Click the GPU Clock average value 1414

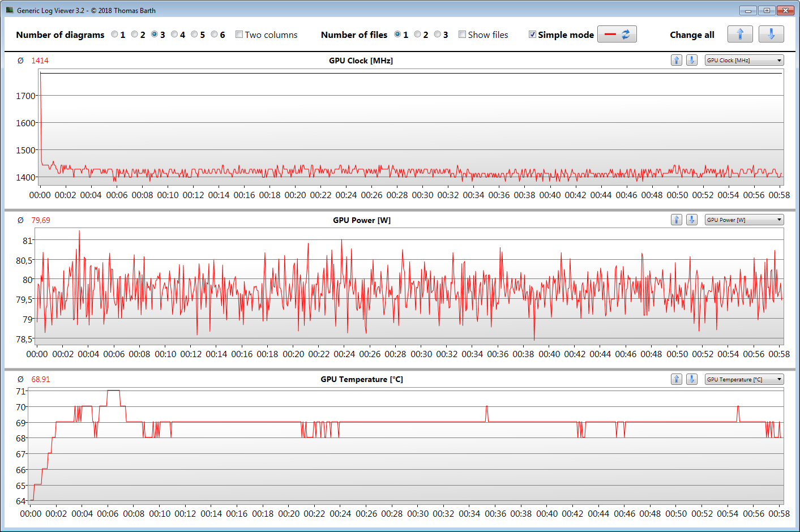(40, 61)
